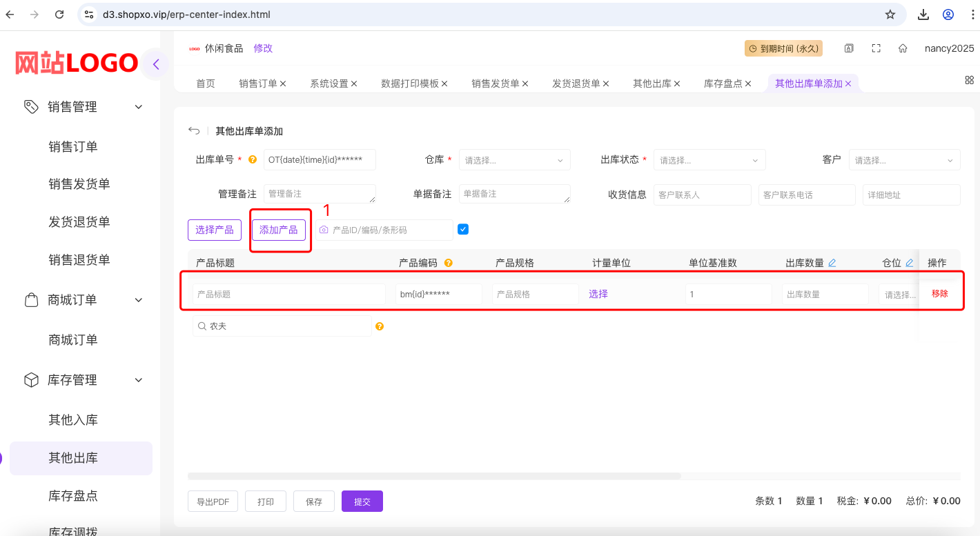Click the edit pencil beside 出库数量
The image size is (980, 536).
point(832,263)
